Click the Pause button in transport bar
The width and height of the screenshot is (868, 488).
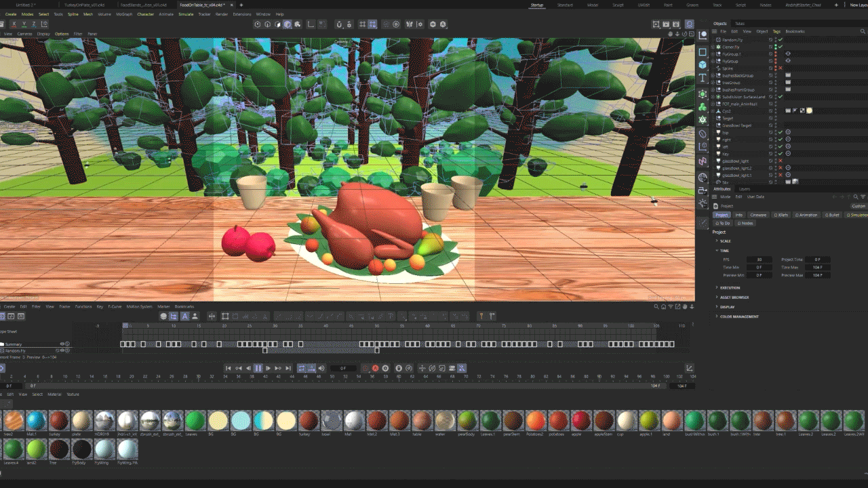tap(258, 368)
